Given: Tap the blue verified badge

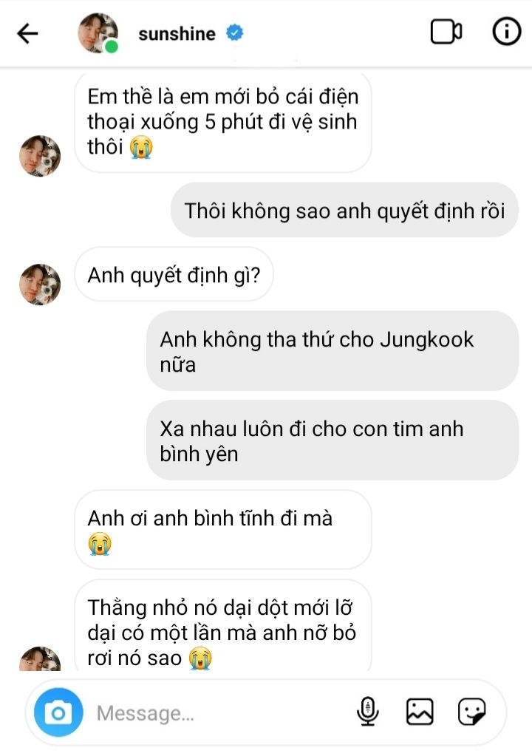Looking at the screenshot, I should pyautogui.click(x=235, y=33).
